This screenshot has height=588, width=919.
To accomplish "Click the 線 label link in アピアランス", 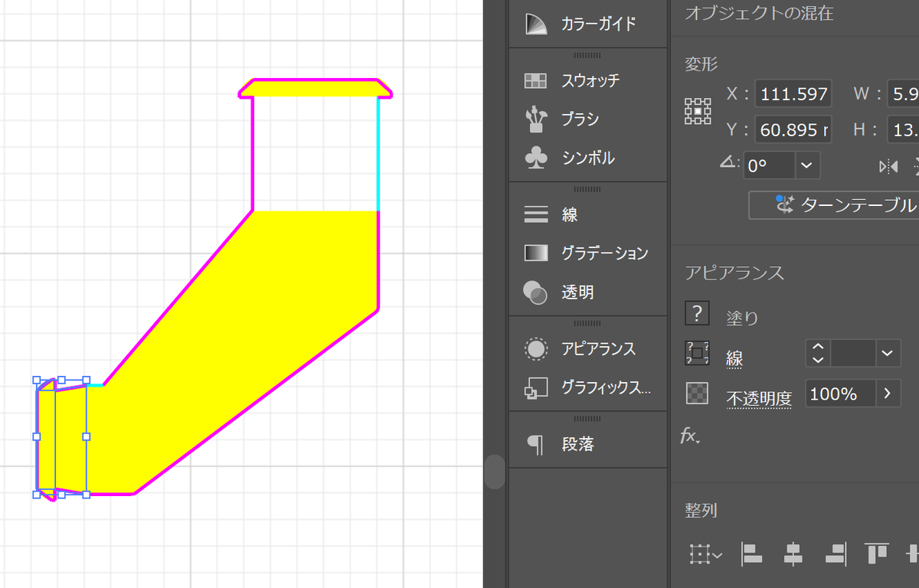I will pyautogui.click(x=734, y=358).
